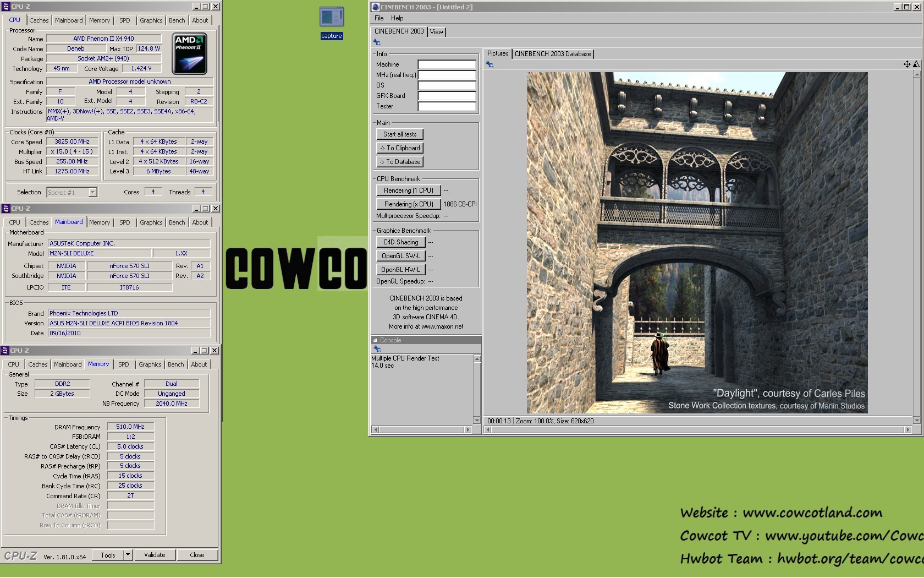Open the Socket #1 selection dropdown
This screenshot has width=924, height=578.
click(92, 192)
